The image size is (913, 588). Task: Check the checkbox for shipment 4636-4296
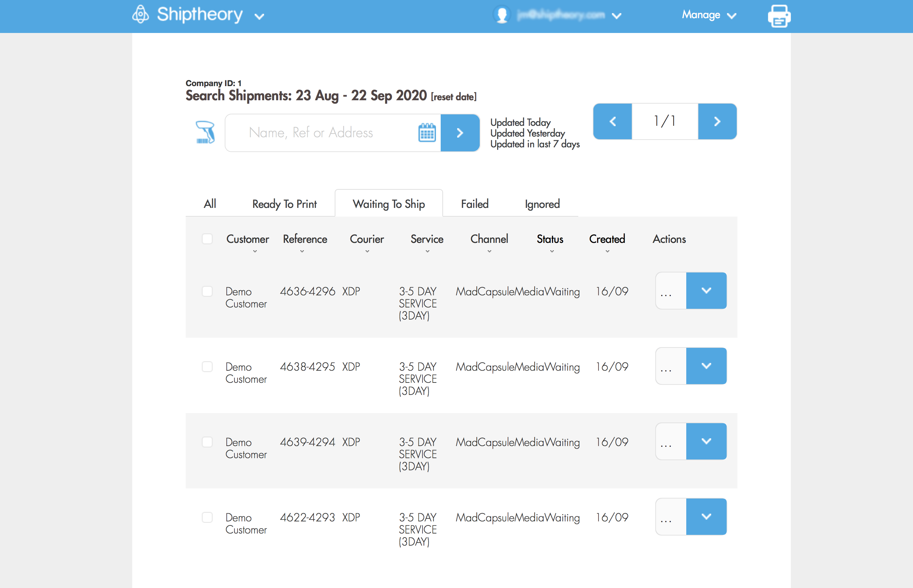(207, 291)
